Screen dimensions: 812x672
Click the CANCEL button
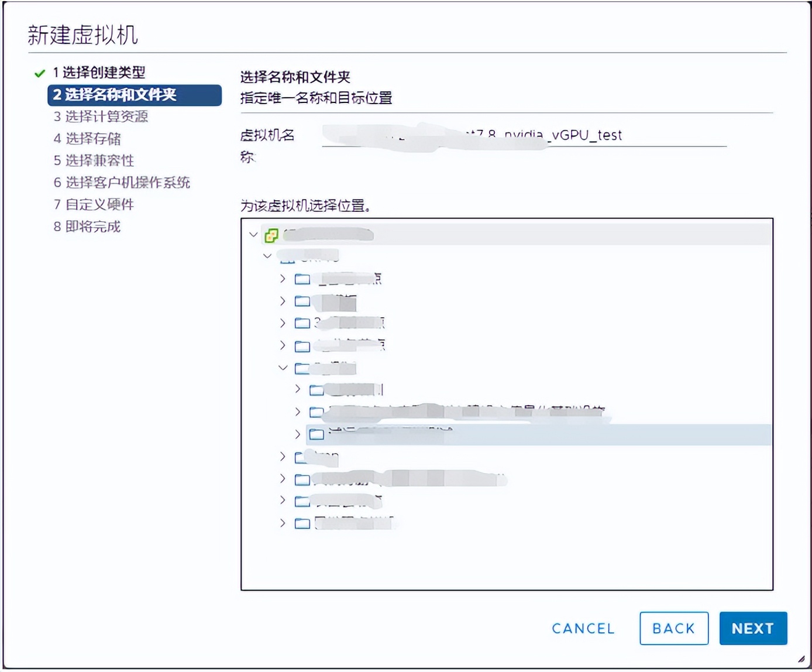(583, 629)
